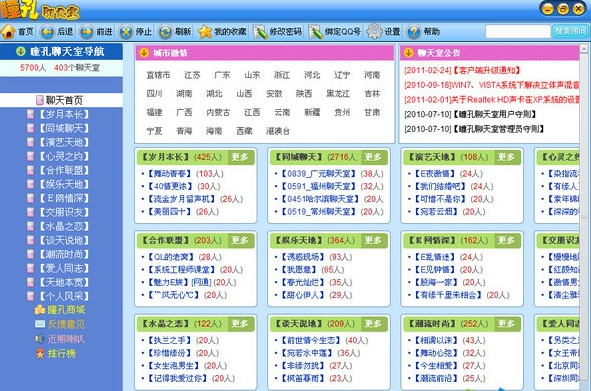The image size is (591, 391).
Task: Click the 排行榜 medal icon
Action: point(40,353)
